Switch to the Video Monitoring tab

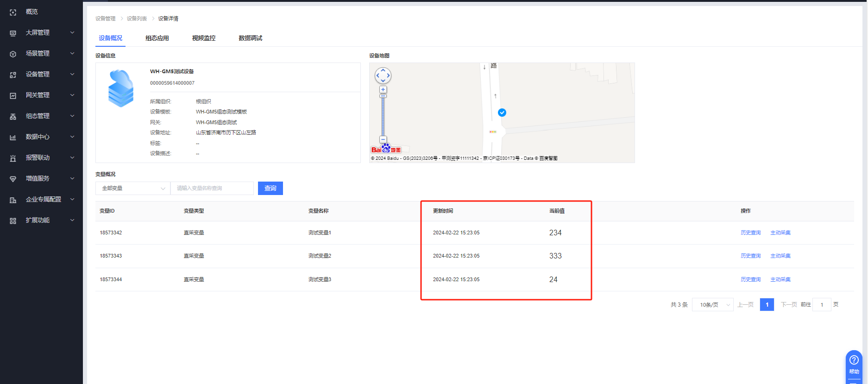coord(204,38)
